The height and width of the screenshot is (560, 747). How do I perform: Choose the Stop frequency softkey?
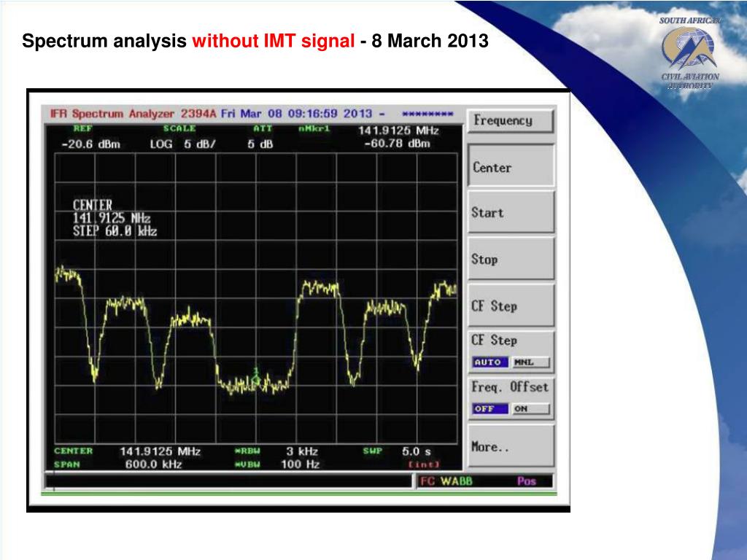coord(511,259)
